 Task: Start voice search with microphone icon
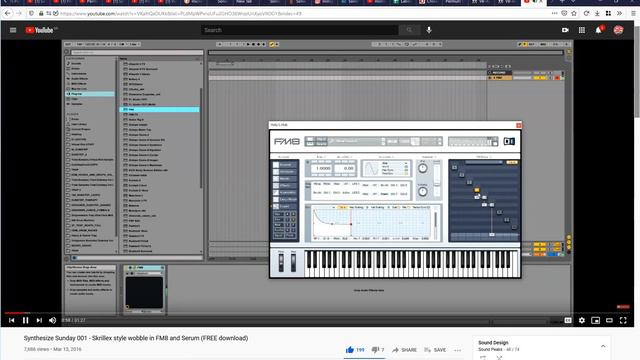pyautogui.click(x=429, y=30)
